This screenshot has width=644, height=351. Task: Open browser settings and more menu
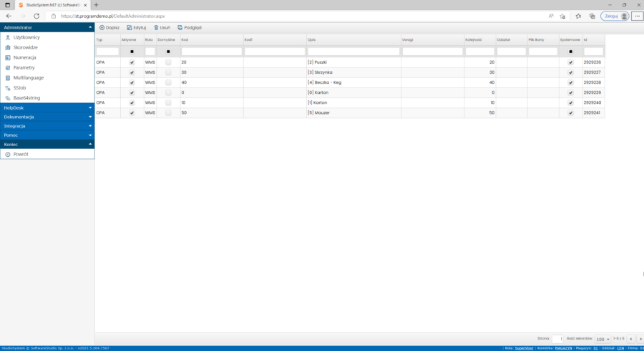637,16
